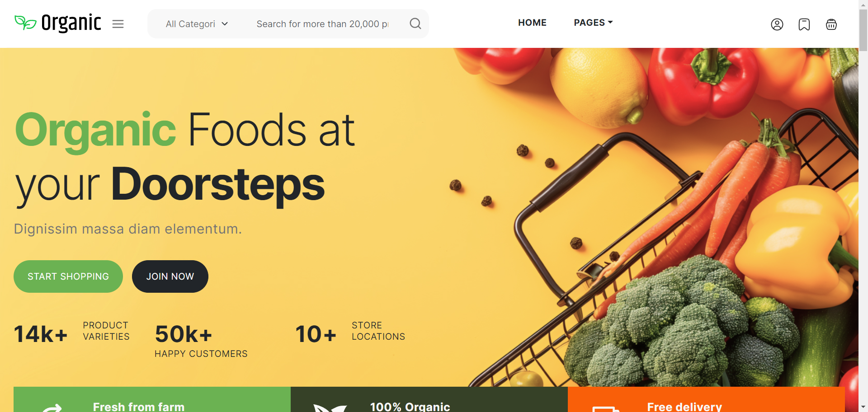Go to the HOME menu item
The height and width of the screenshot is (412, 868).
click(x=532, y=23)
